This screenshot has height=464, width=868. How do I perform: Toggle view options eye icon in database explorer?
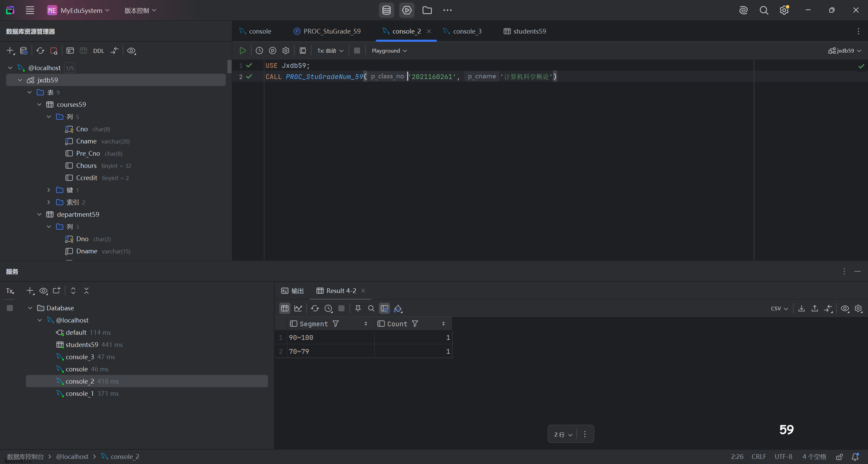[x=131, y=51]
